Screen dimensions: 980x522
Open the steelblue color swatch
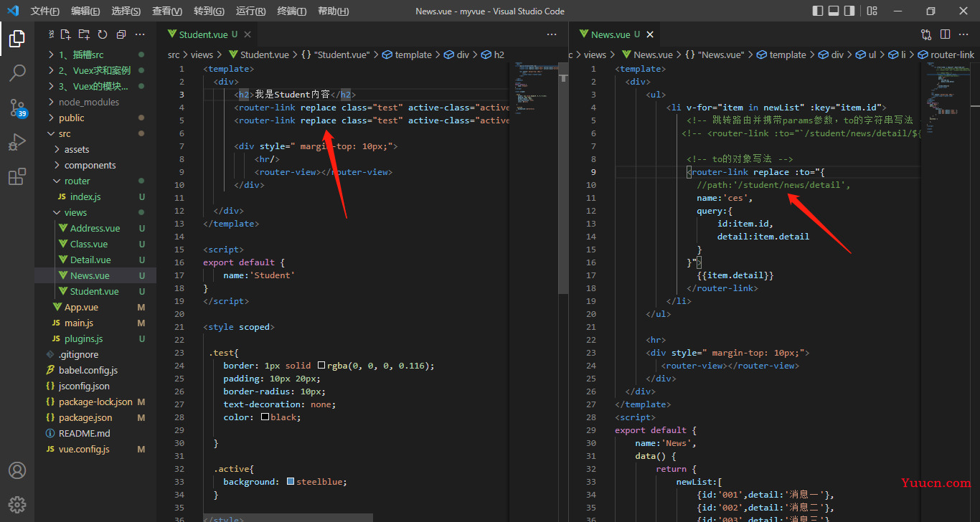pyautogui.click(x=290, y=482)
